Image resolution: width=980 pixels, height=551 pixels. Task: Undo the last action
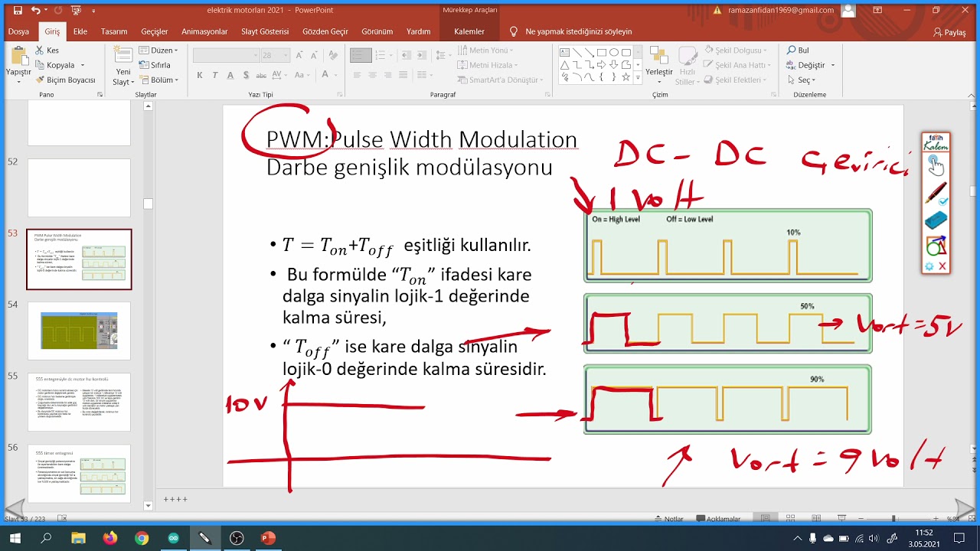point(36,11)
